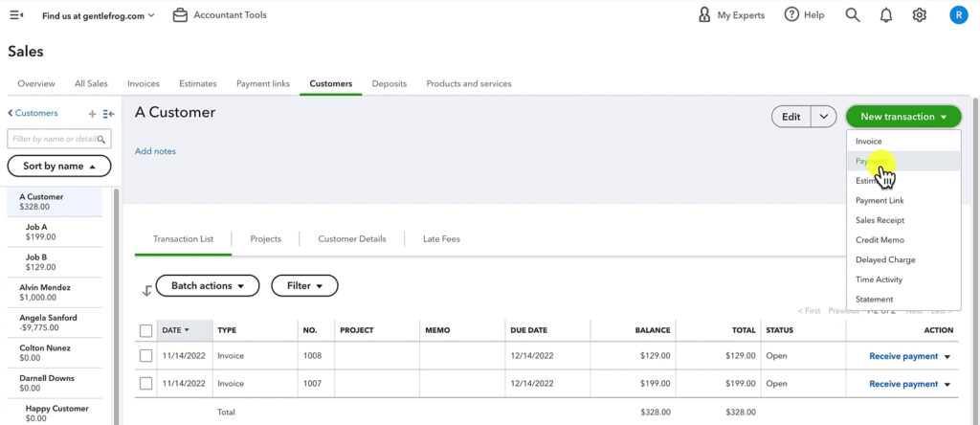980x425 pixels.
Task: Toggle the select-all checkbox in table header
Action: point(146,330)
